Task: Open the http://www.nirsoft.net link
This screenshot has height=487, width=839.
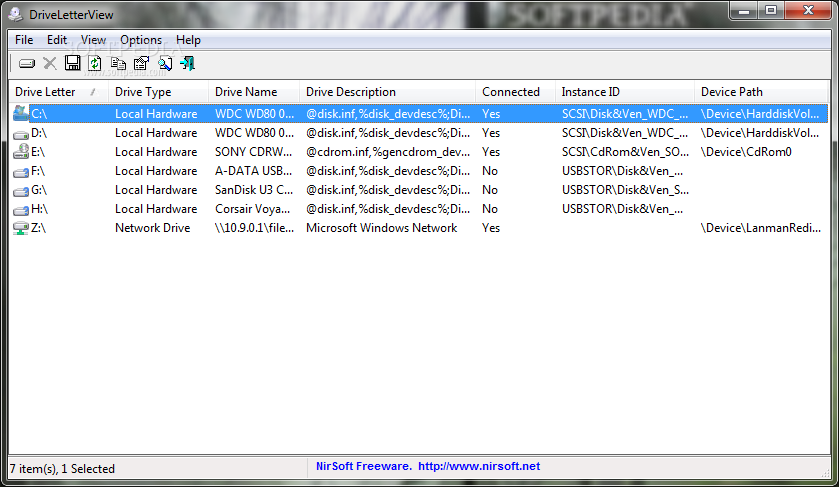Action: click(x=479, y=466)
